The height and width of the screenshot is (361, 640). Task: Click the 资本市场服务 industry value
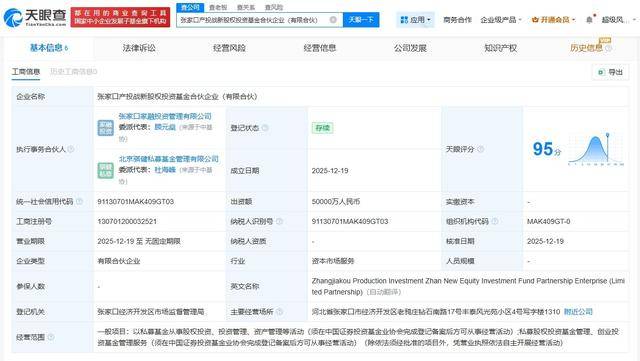[333, 261]
